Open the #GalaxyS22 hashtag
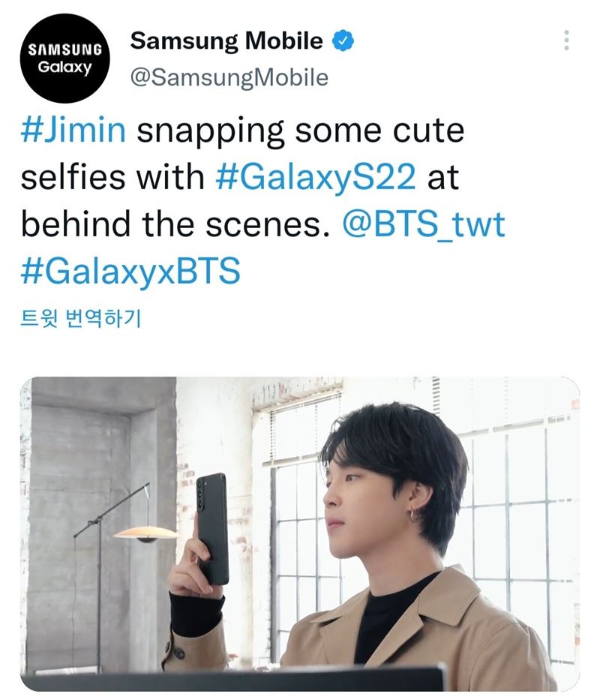Screen dimensions: 600x700 (316, 177)
